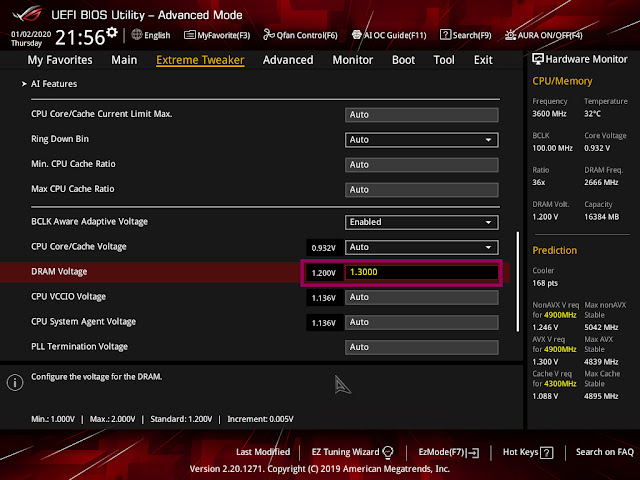Click CPU System Agent Voltage Auto field
Screen dimensions: 640x480
pyautogui.click(x=421, y=322)
